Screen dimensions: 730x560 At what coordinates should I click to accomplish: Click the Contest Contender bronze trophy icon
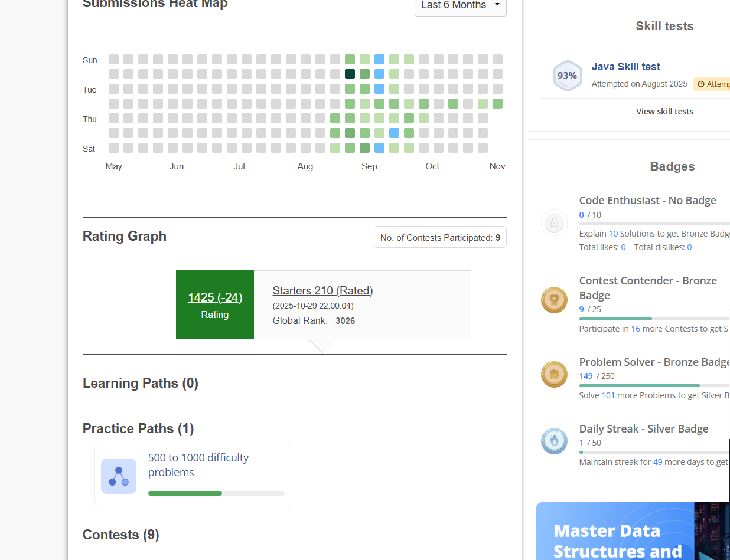click(554, 300)
